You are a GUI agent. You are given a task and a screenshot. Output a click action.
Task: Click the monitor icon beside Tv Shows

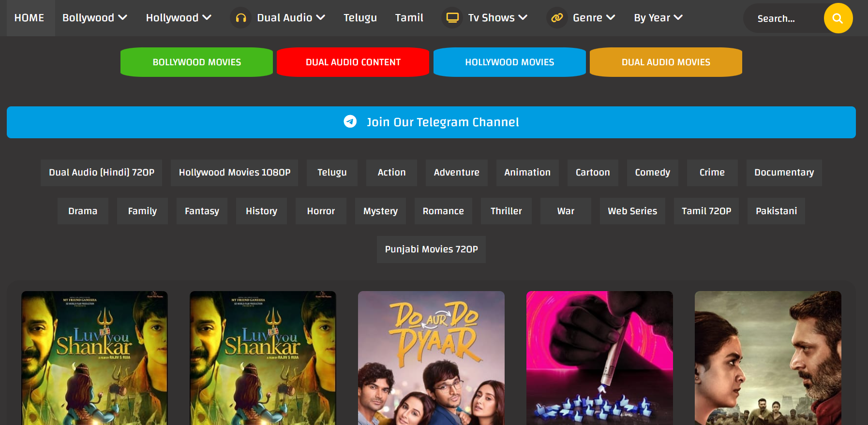pyautogui.click(x=452, y=18)
